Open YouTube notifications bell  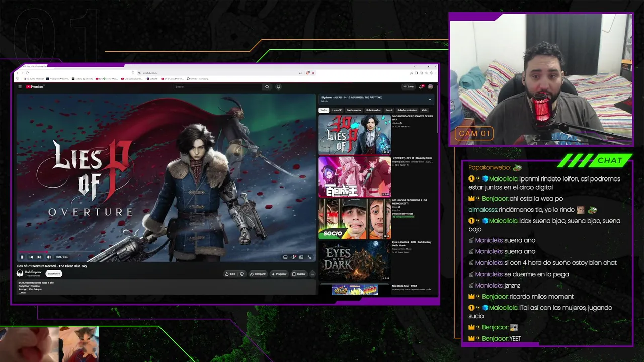tap(421, 87)
